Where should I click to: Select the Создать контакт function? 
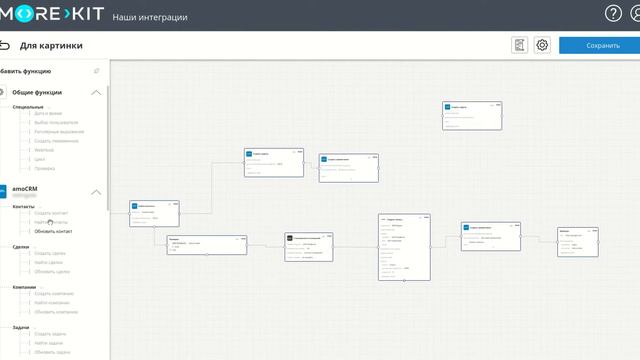(x=51, y=213)
